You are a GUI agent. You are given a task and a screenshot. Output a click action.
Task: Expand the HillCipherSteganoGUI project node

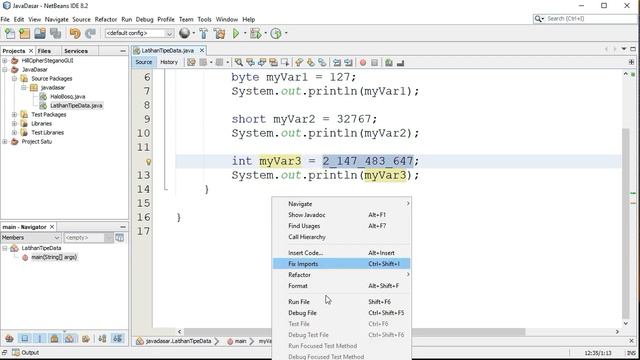tap(4, 60)
